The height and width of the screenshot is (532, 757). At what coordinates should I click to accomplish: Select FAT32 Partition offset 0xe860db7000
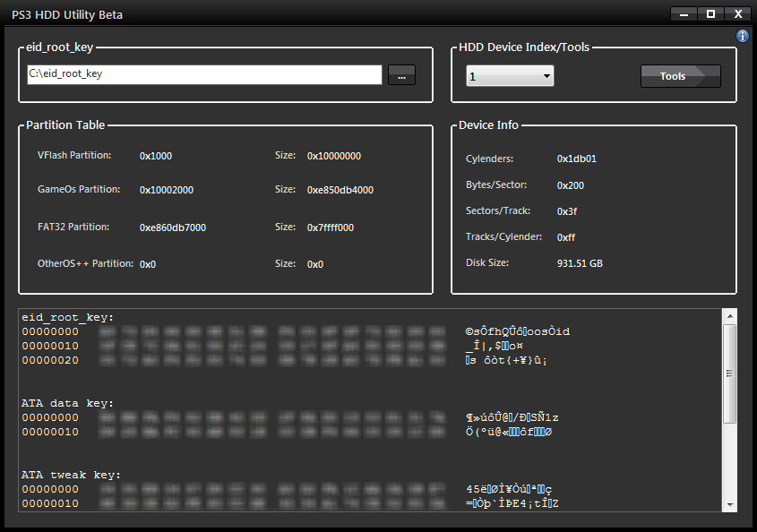click(173, 227)
